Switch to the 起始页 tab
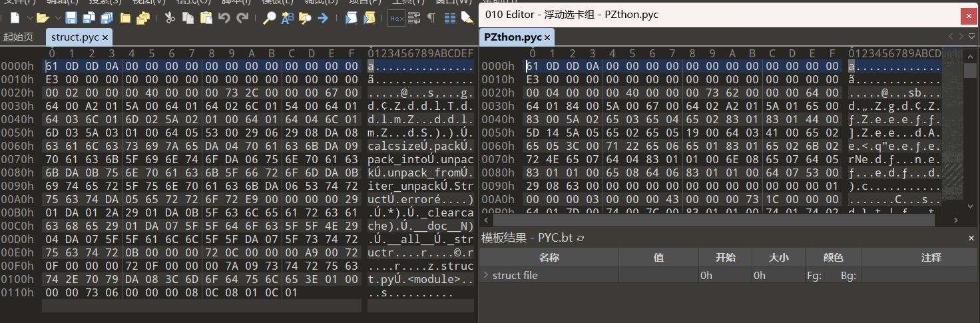The width and height of the screenshot is (980, 323). [18, 37]
